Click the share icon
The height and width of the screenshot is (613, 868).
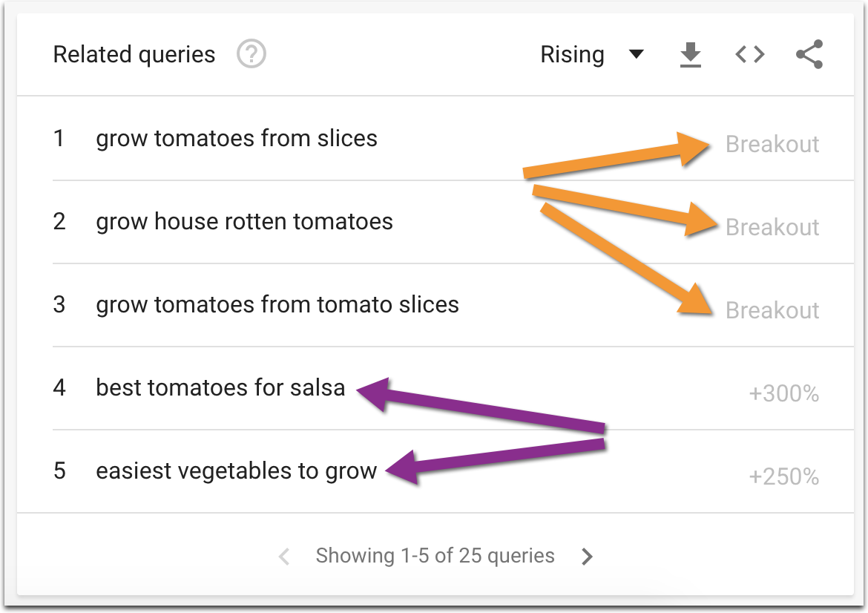pyautogui.click(x=809, y=53)
